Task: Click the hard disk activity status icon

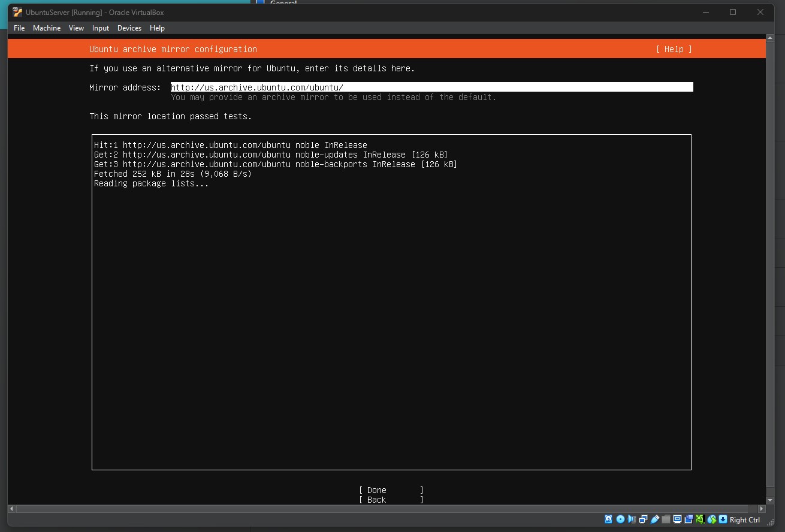Action: pyautogui.click(x=609, y=519)
